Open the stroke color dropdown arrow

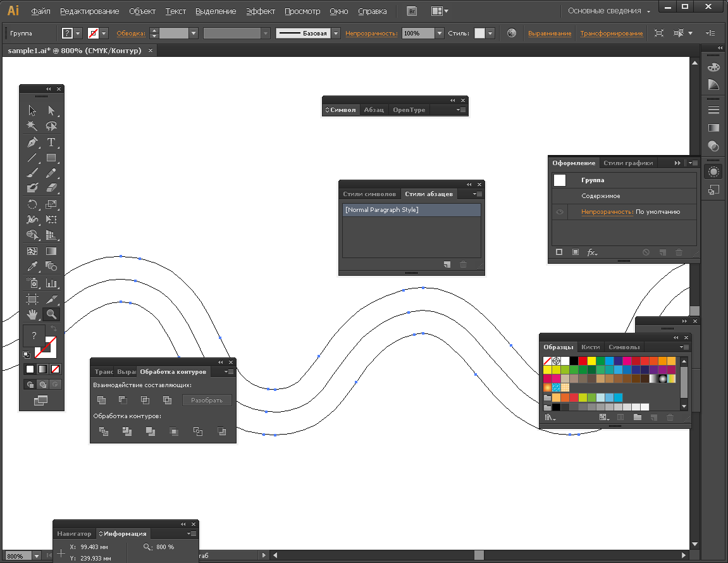click(104, 34)
